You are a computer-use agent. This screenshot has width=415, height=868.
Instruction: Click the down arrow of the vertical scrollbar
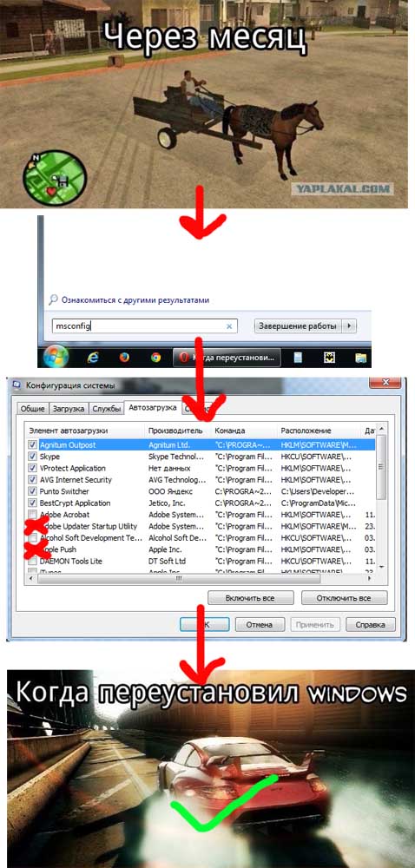tap(381, 568)
